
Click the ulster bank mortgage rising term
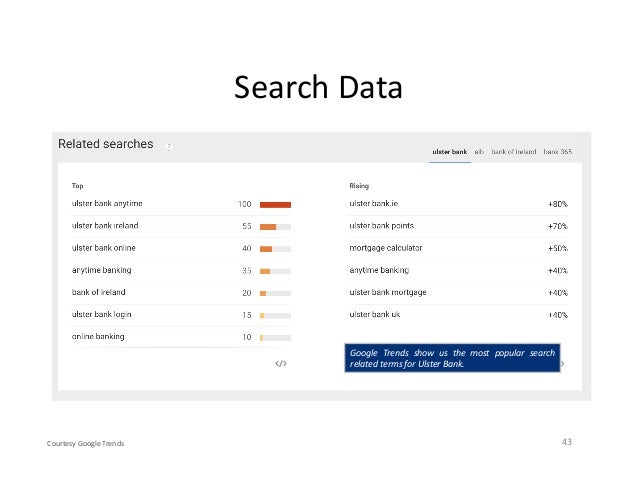pos(388,292)
